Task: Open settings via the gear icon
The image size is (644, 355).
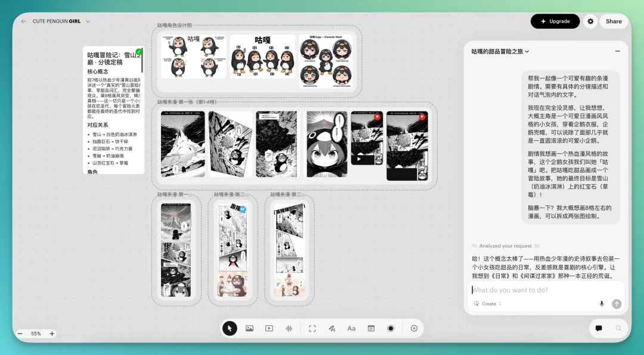Action: click(590, 21)
